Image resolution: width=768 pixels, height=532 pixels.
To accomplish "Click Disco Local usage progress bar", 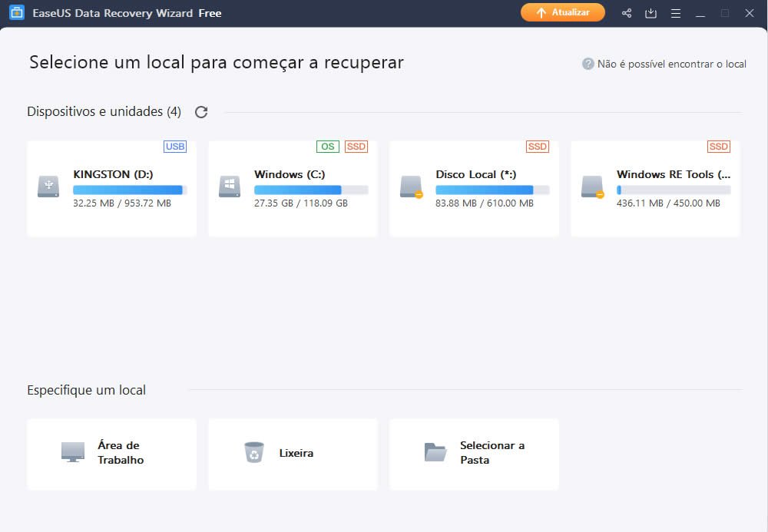I will [492, 190].
